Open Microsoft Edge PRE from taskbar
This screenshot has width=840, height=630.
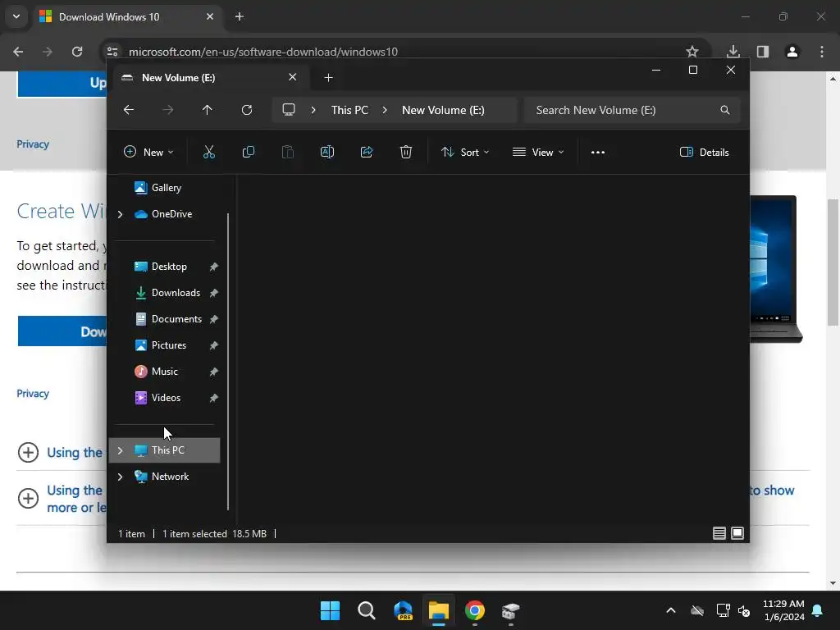[x=403, y=610]
